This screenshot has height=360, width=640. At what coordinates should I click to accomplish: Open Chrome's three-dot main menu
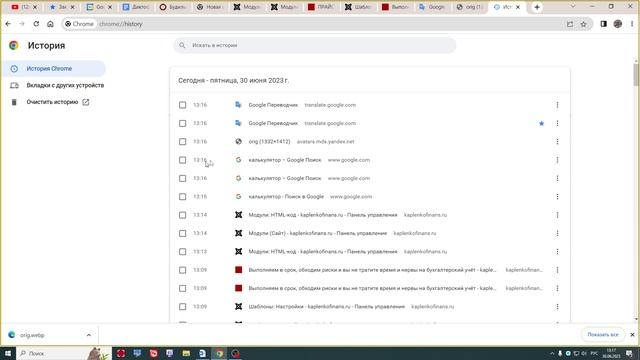pyautogui.click(x=632, y=24)
